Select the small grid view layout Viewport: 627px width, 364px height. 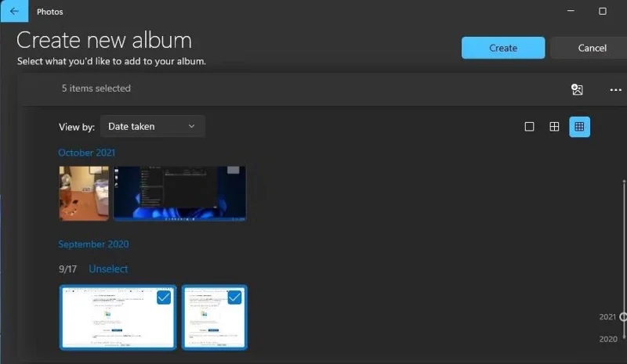pyautogui.click(x=579, y=127)
